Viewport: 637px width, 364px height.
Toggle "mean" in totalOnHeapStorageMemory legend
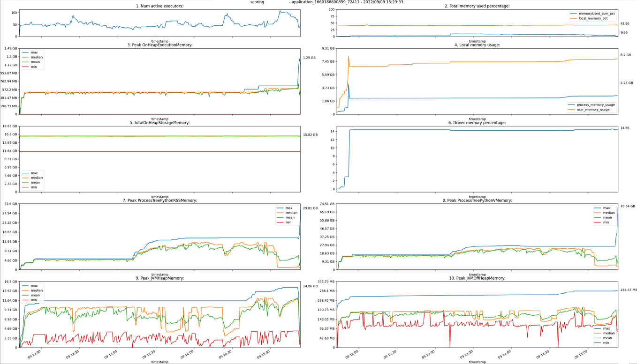click(35, 183)
